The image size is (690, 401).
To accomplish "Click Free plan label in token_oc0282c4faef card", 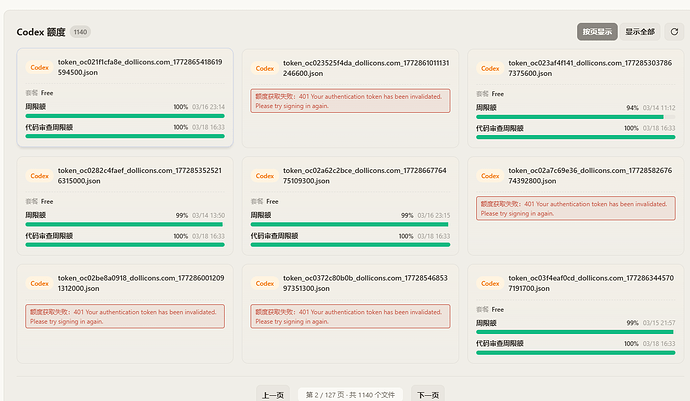I will tap(47, 201).
